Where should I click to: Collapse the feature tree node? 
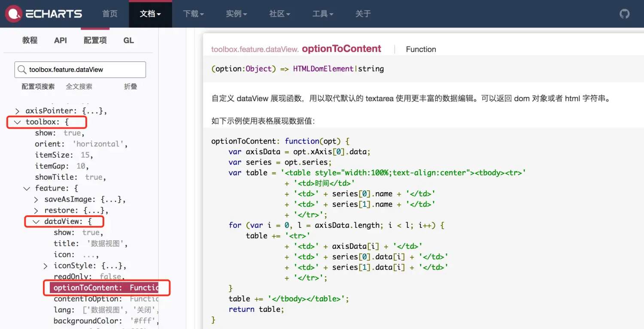click(x=27, y=188)
